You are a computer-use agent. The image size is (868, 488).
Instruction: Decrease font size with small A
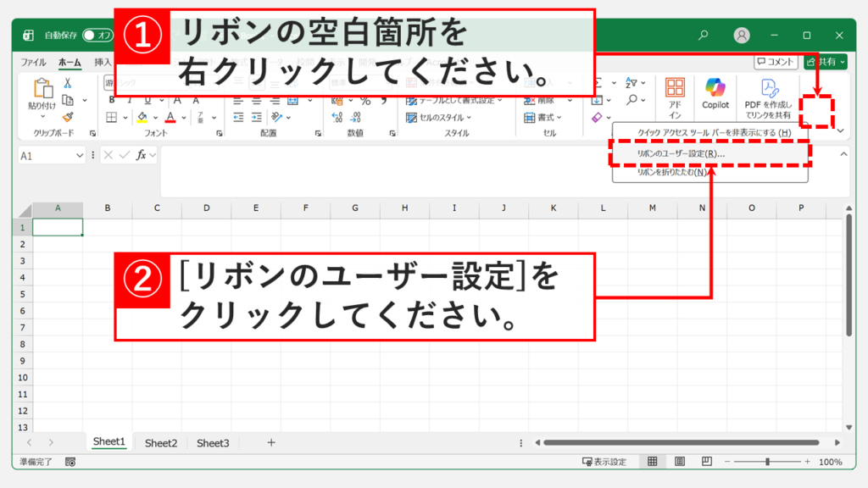[x=196, y=100]
